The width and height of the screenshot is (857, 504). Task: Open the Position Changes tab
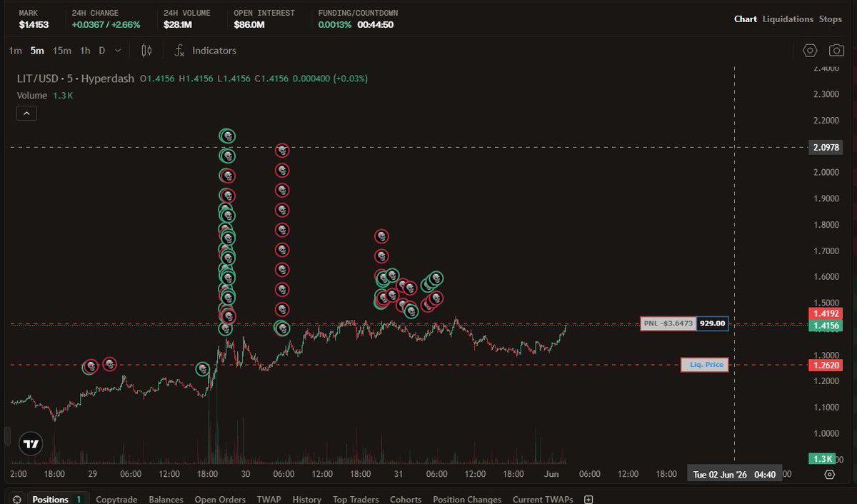[467, 500]
